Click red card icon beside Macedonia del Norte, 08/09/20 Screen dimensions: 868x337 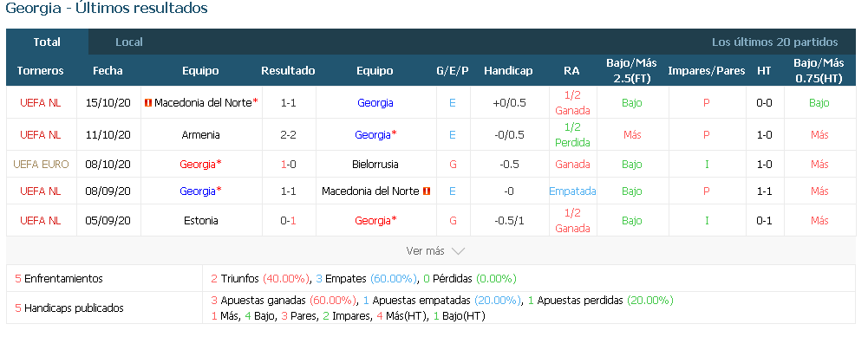tap(427, 191)
